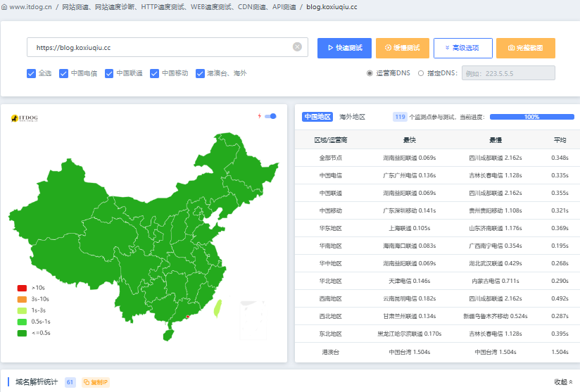The image size is (580, 392).
Task: Start test with 快速测试 button
Action: (344, 48)
